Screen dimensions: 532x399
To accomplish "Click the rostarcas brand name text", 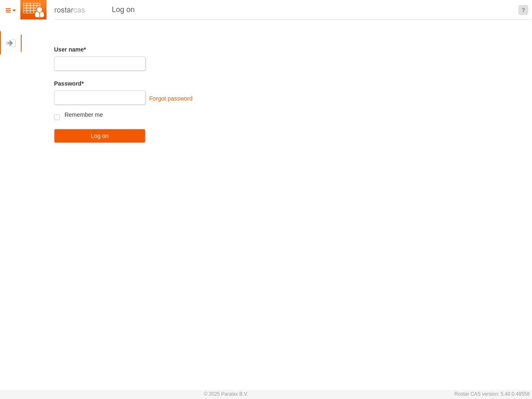I will (69, 10).
